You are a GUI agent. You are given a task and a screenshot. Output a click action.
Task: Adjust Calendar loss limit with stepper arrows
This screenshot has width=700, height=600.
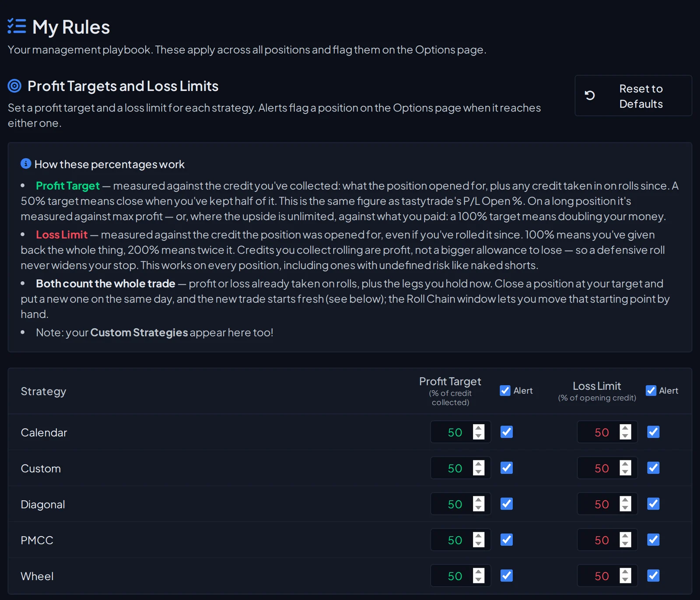[x=625, y=432]
